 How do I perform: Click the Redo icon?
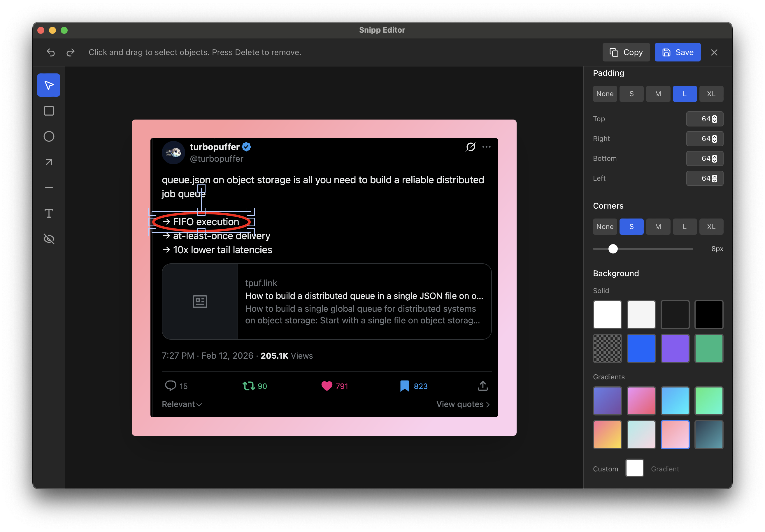coord(70,52)
